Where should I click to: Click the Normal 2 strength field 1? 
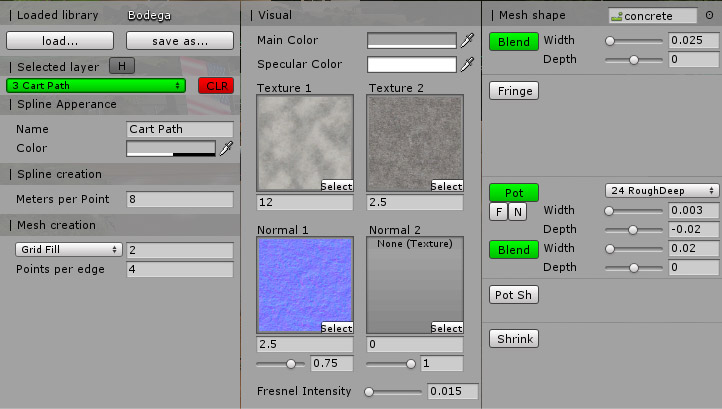(x=442, y=363)
